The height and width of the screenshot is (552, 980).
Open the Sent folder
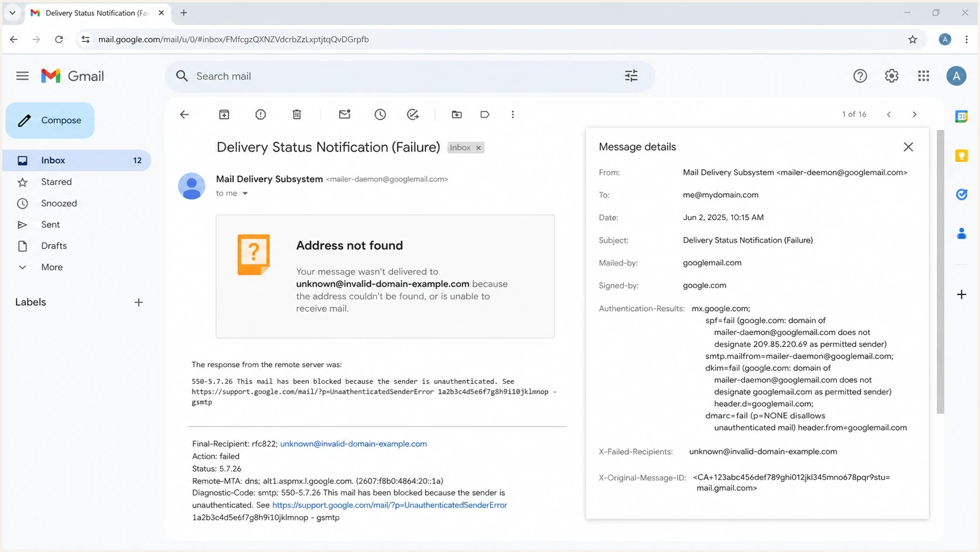(77, 224)
